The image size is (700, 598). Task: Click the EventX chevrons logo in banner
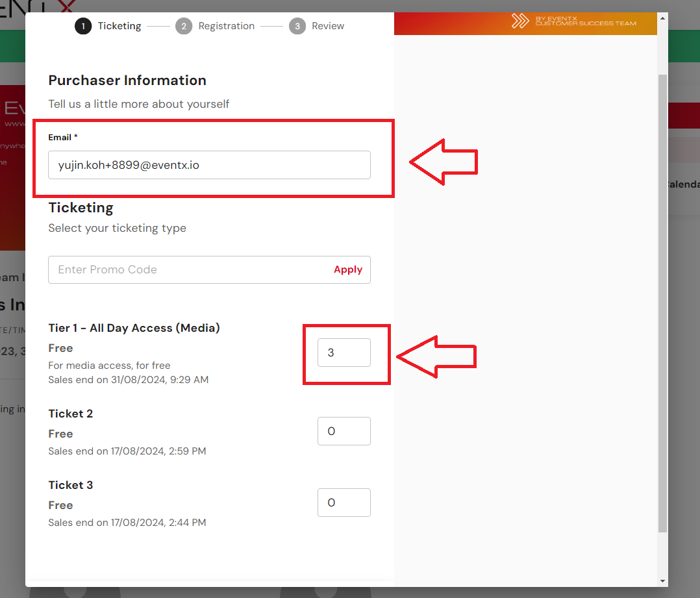[520, 21]
